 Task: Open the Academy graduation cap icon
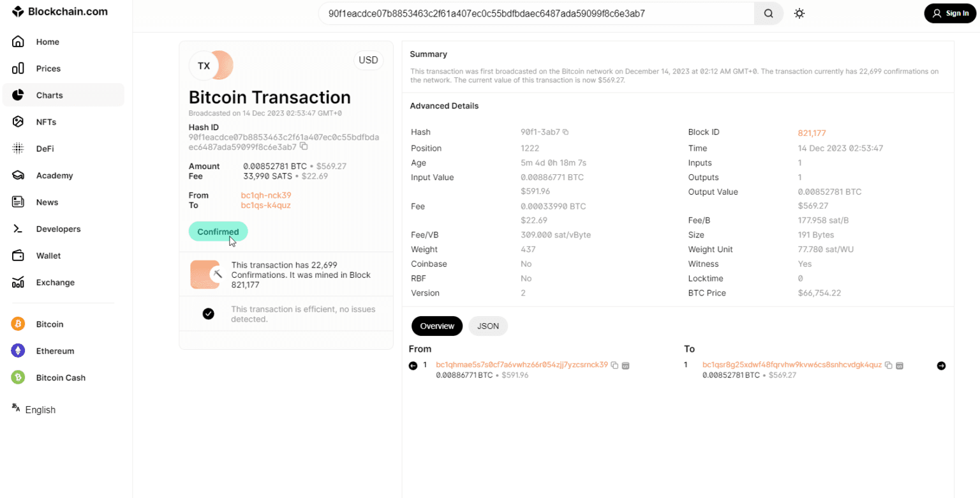click(x=18, y=176)
